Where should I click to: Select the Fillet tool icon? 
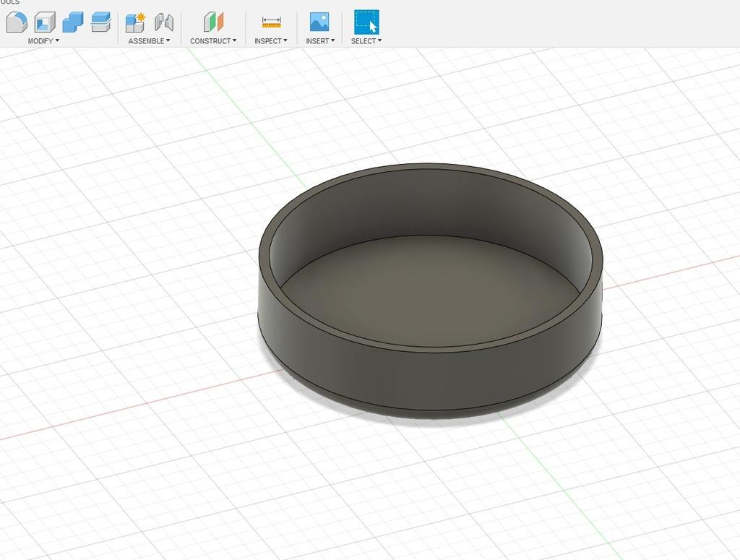coord(17,22)
